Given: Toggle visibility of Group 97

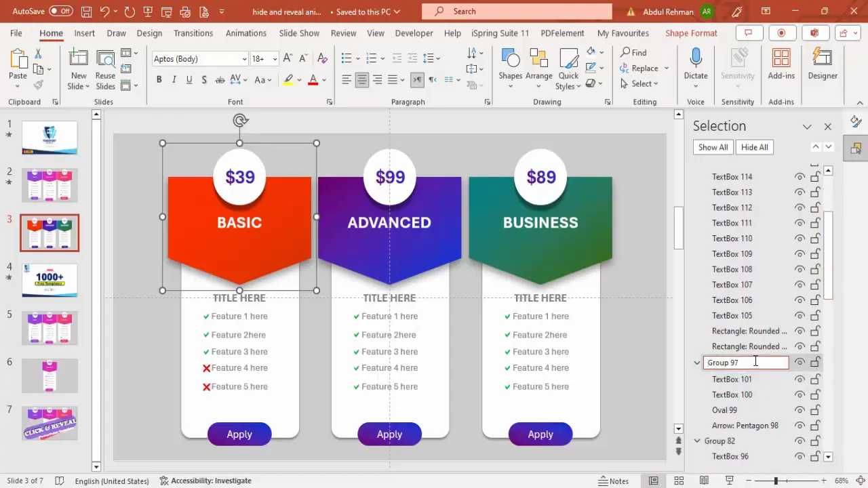Looking at the screenshot, I should click(800, 363).
